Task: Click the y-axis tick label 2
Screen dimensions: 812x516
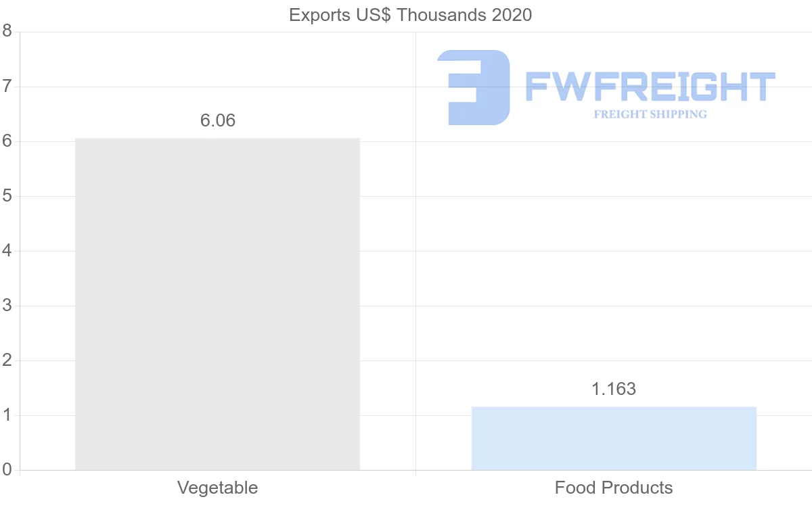Action: [x=7, y=360]
